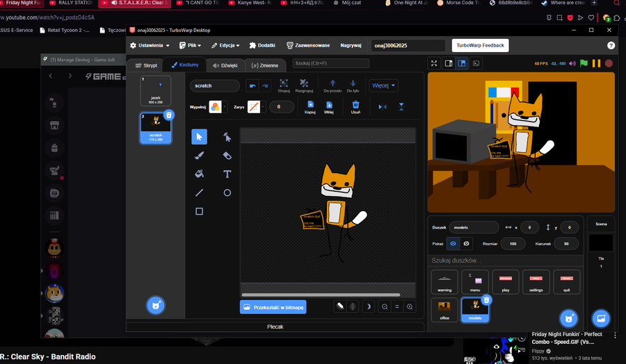Select the Rectangle tool
This screenshot has height=364, width=626.
coord(199,211)
